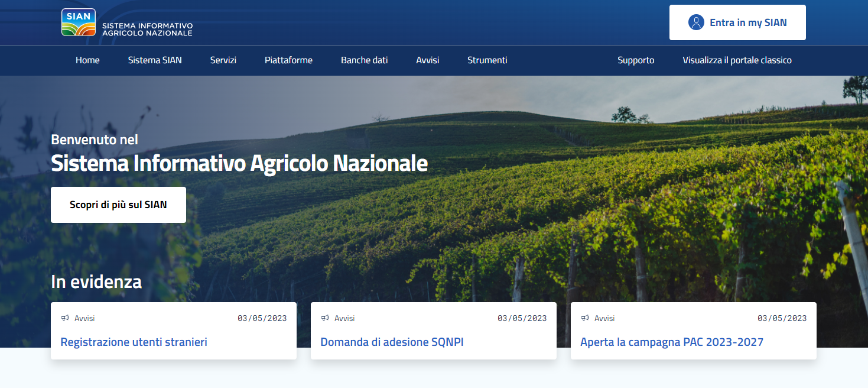The width and height of the screenshot is (868, 392).
Task: Open Registrazione utenti stranieri notice
Action: [134, 342]
